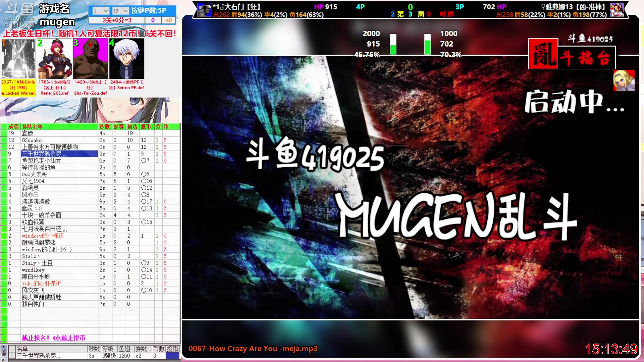Click the purple 0 score box

(x=153, y=20)
